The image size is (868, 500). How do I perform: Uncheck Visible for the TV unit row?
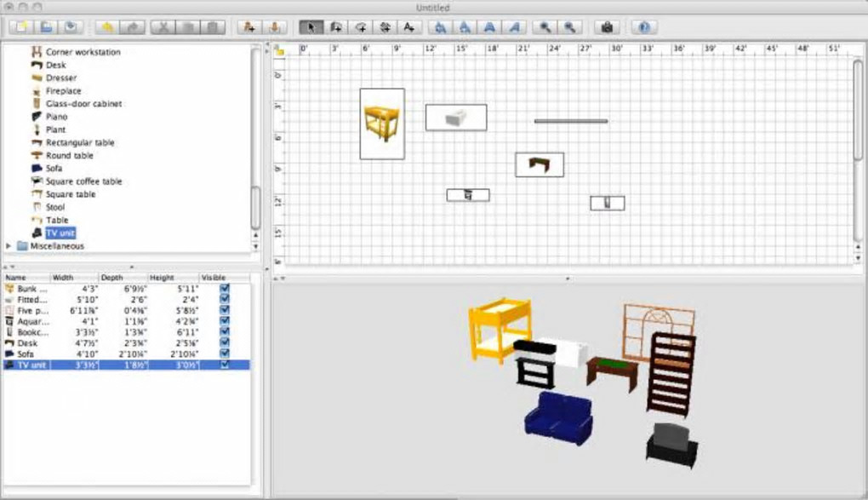(224, 365)
